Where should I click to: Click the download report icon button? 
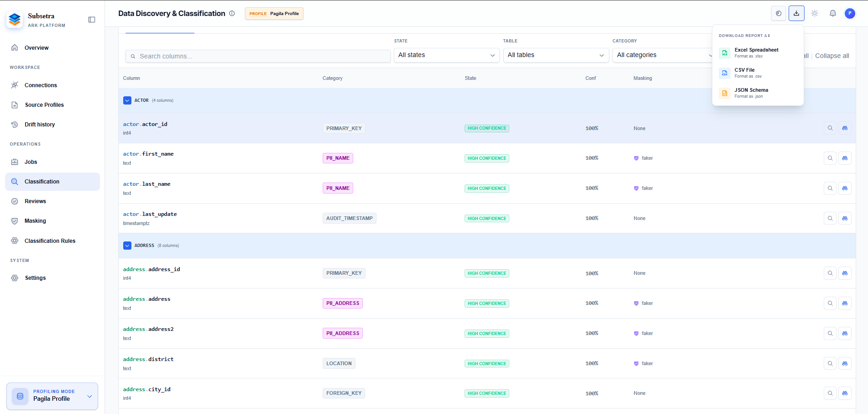[x=796, y=13]
